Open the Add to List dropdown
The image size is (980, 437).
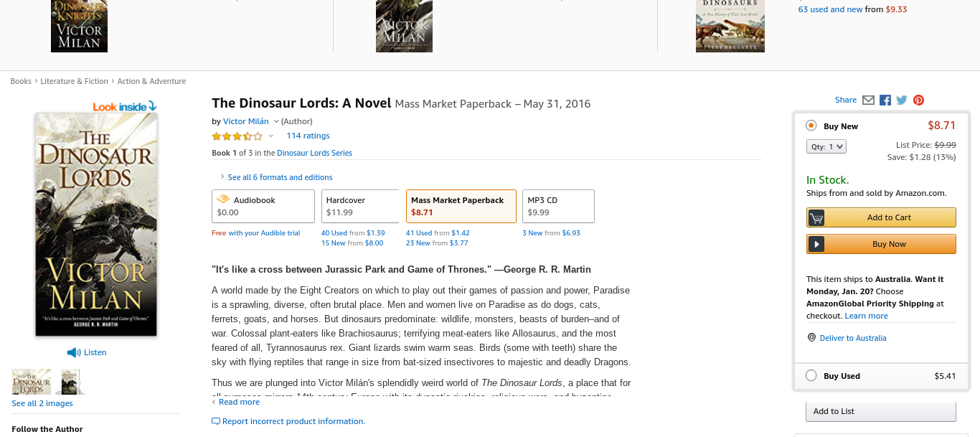(x=881, y=411)
